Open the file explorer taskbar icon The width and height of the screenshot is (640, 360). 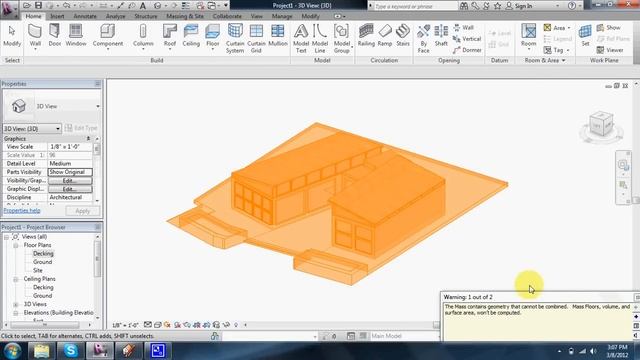41,351
